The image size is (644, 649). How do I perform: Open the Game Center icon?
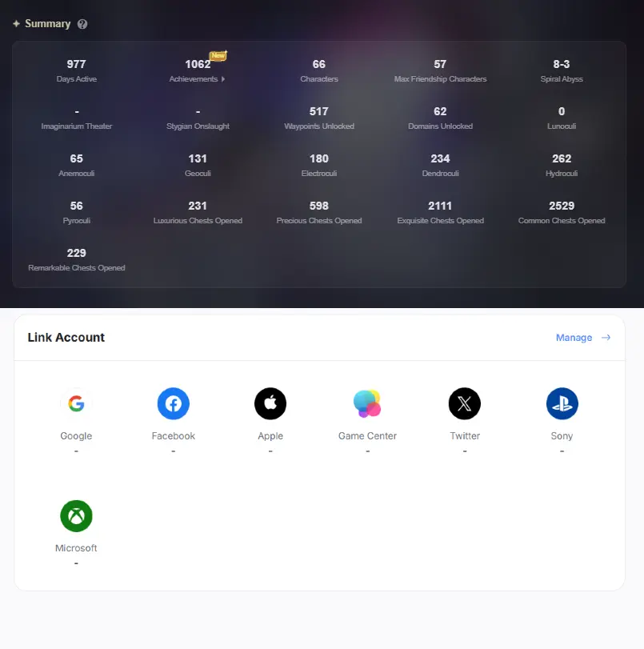click(367, 403)
